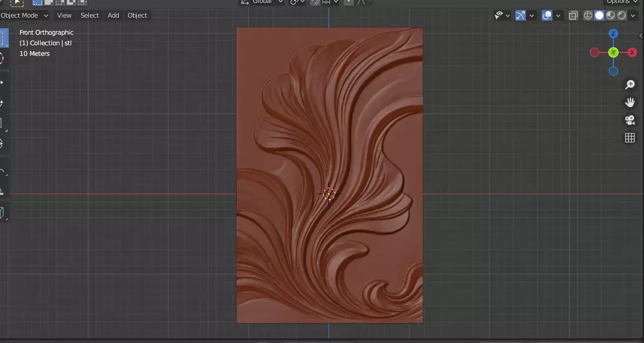Open the selectability and visibility eye dropdown
The height and width of the screenshot is (343, 644).
[502, 16]
